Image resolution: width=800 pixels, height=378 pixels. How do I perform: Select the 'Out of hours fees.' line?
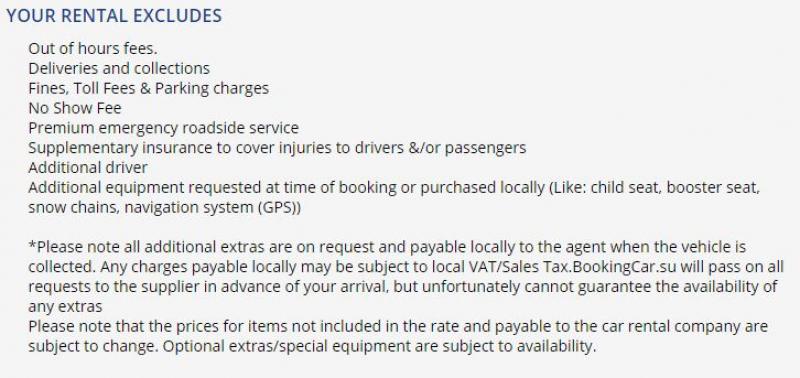click(x=93, y=48)
